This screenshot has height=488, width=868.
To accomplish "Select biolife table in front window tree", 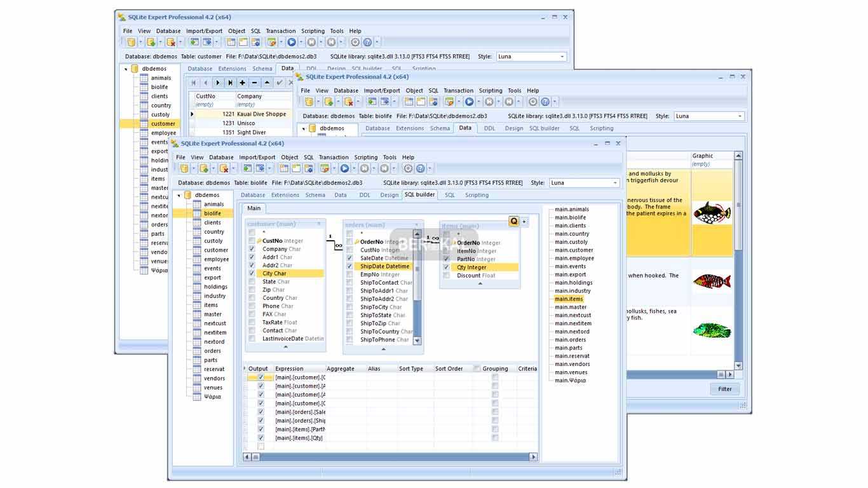I will [212, 213].
